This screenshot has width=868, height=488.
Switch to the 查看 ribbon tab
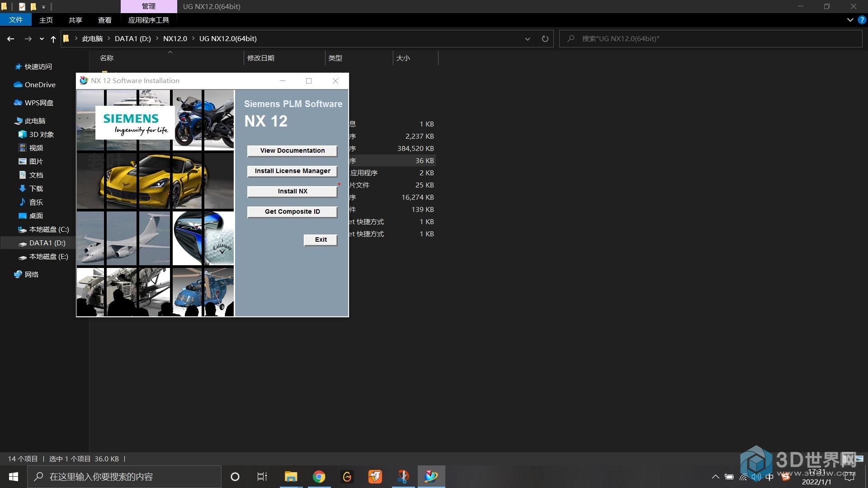pos(105,20)
